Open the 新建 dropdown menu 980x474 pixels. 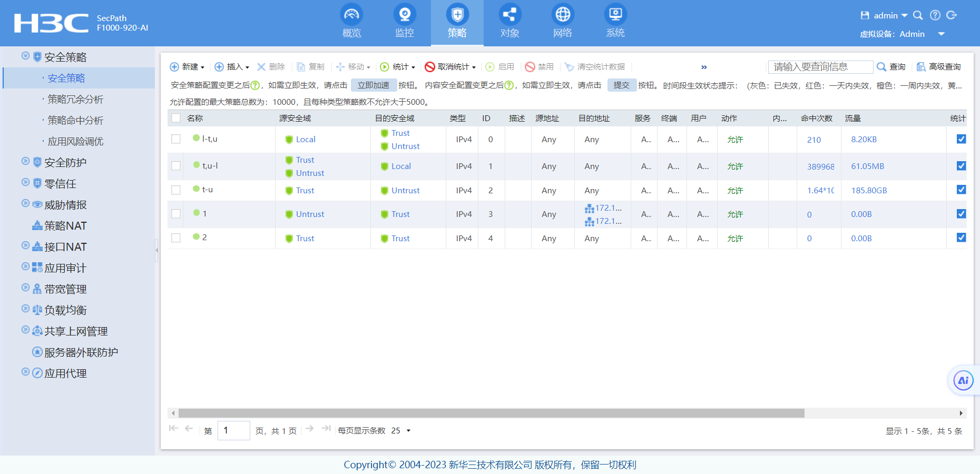click(188, 67)
